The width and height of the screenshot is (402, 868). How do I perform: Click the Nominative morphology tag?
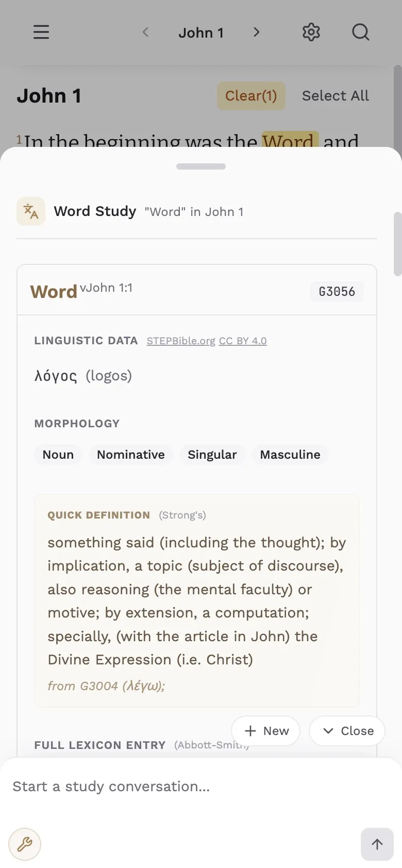(131, 455)
